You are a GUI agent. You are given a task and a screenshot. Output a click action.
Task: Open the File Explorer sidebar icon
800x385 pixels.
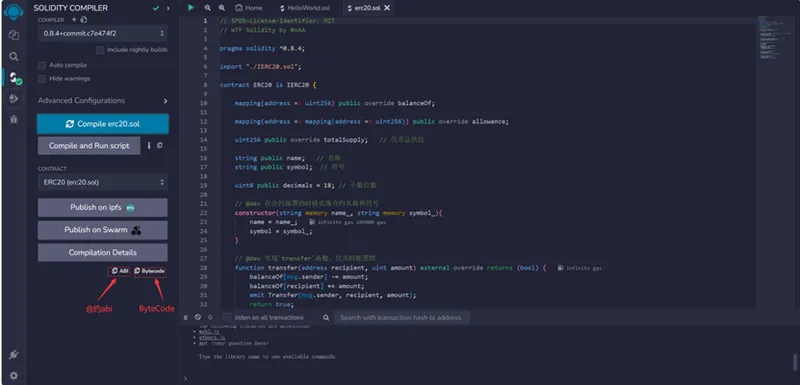(14, 35)
